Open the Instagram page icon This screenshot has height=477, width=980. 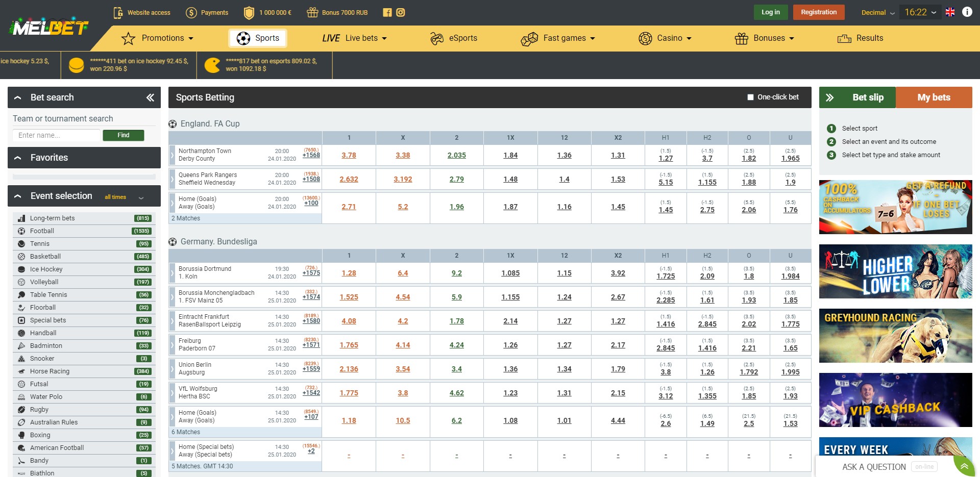[x=401, y=13]
